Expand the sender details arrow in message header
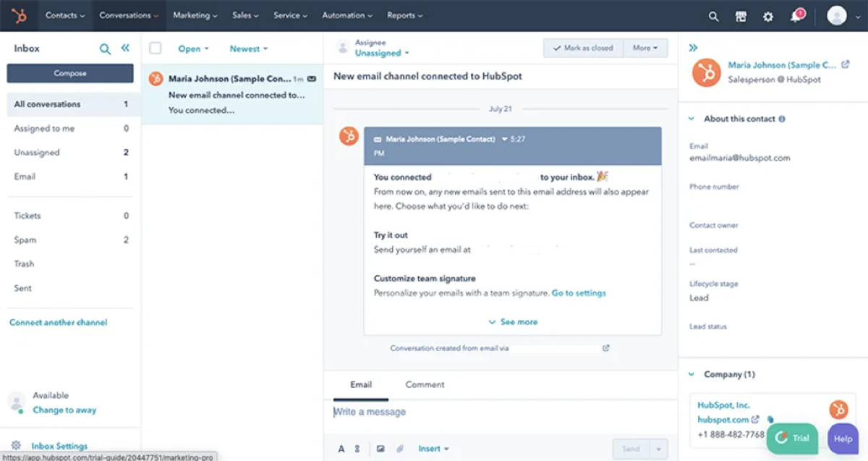The height and width of the screenshot is (461, 868). [x=505, y=139]
